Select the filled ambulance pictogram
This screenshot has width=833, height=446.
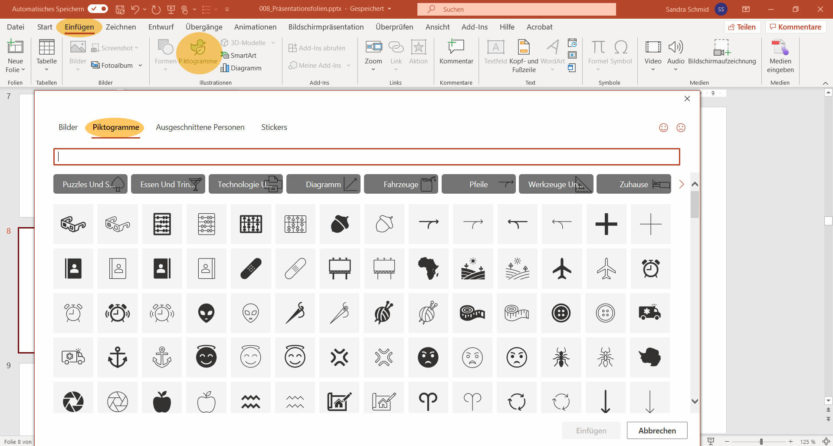(650, 313)
